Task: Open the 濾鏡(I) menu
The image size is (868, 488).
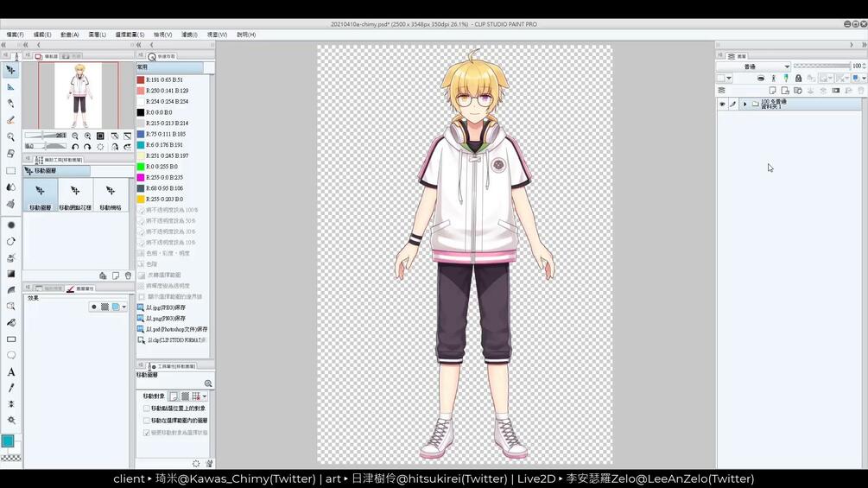Action: tap(189, 35)
